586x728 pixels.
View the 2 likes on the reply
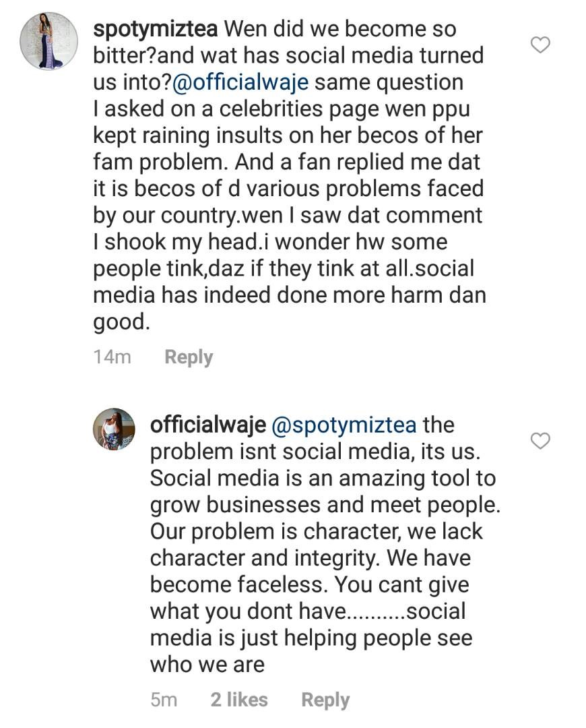tap(238, 700)
